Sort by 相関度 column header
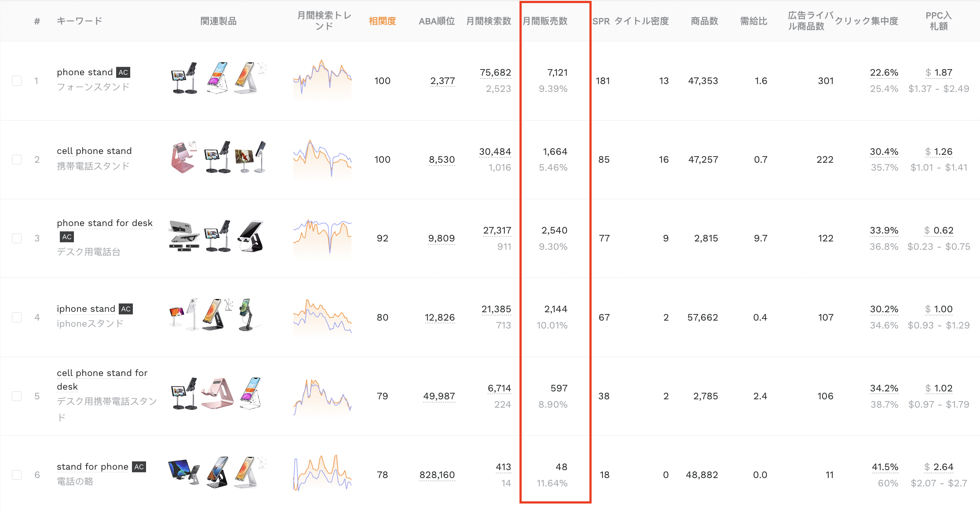The width and height of the screenshot is (980, 511). click(x=382, y=21)
